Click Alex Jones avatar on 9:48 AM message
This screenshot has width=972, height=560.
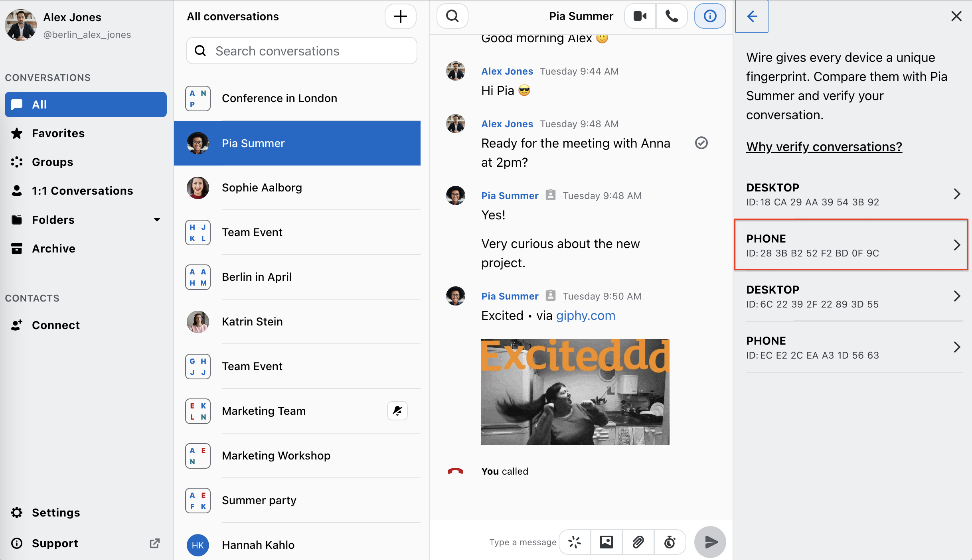(455, 124)
